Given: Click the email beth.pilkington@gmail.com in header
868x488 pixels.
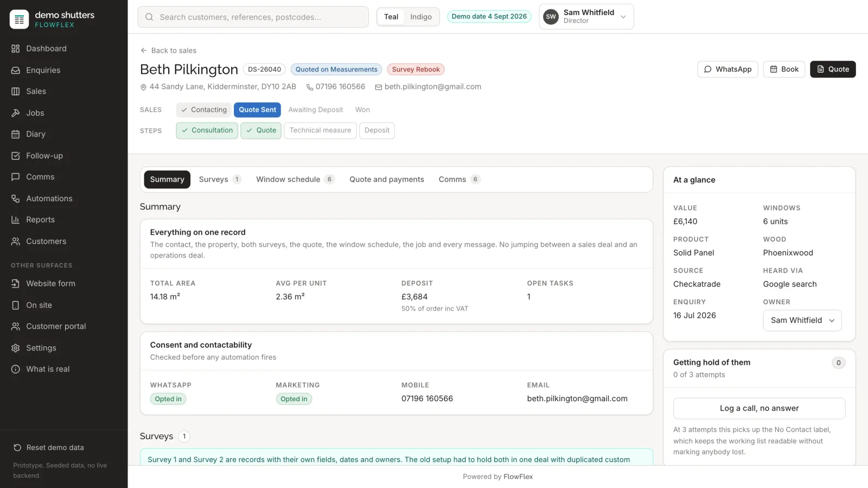Looking at the screenshot, I should tap(428, 87).
